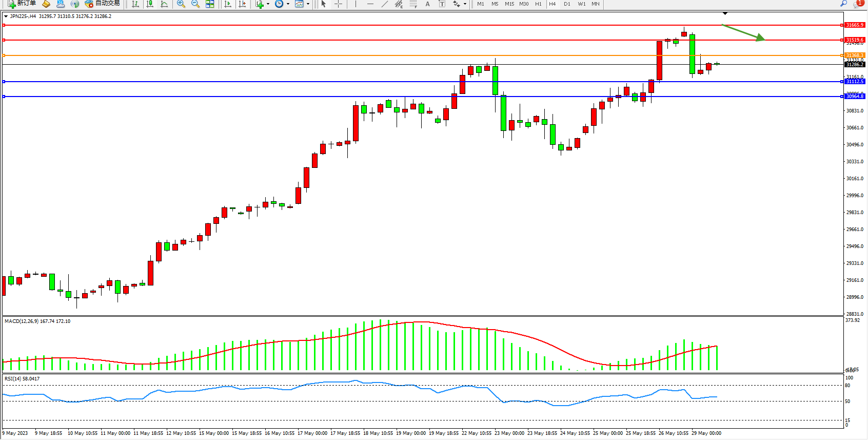Select the H1 timeframe button

pyautogui.click(x=538, y=4)
